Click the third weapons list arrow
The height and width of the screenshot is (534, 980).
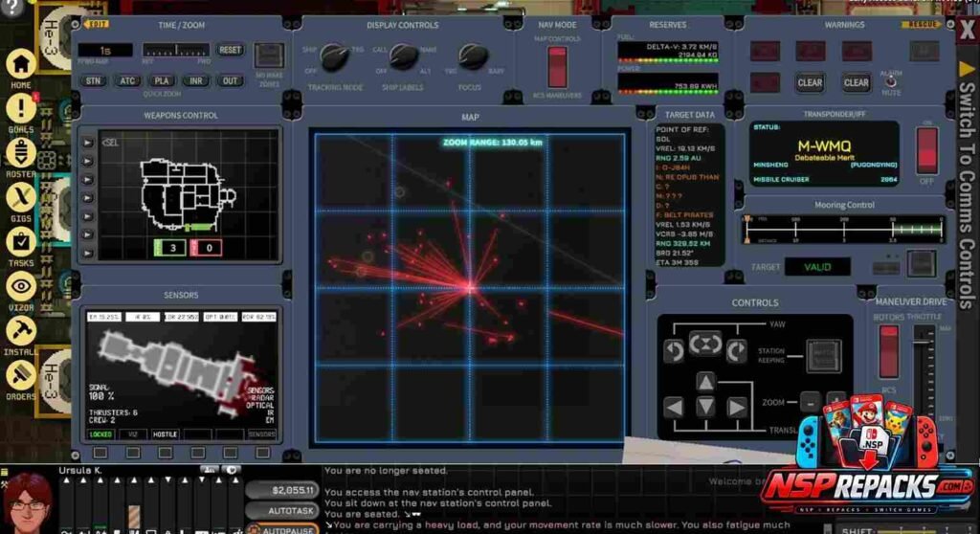coord(88,180)
